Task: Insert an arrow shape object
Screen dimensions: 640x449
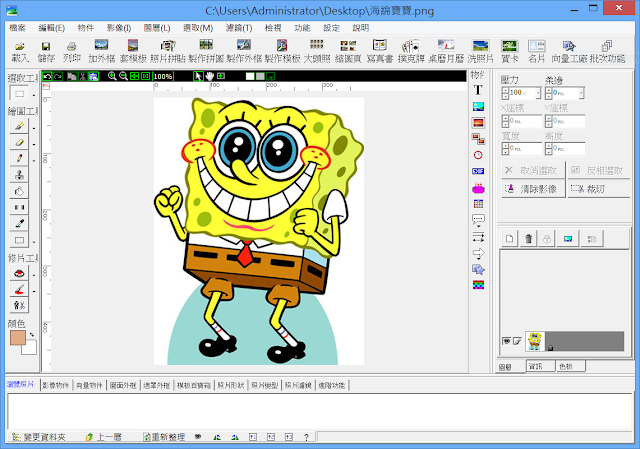Action: point(478,253)
